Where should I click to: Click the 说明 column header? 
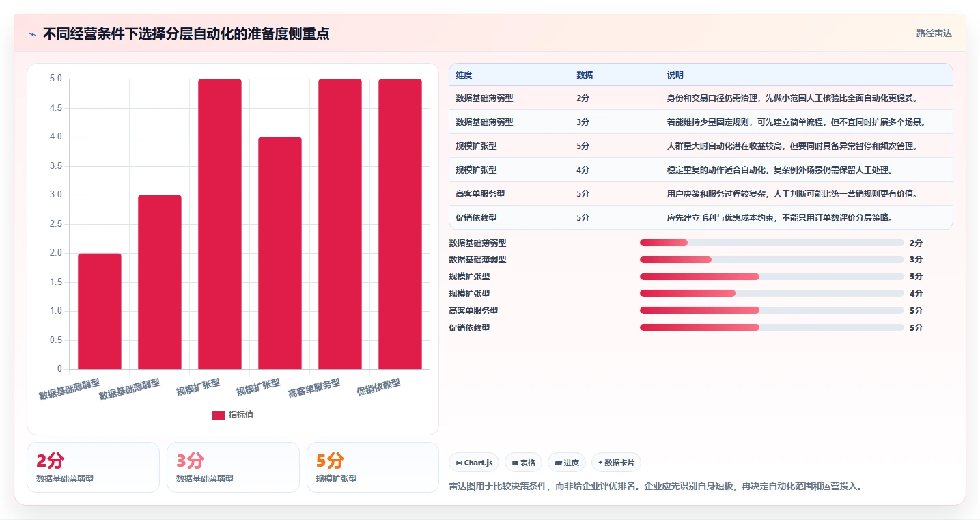(675, 75)
